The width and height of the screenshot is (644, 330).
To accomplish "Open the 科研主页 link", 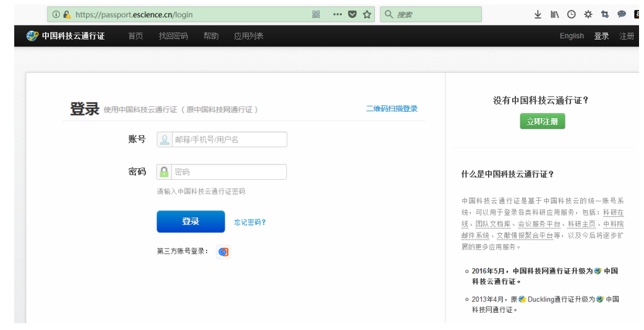I will (x=582, y=224).
